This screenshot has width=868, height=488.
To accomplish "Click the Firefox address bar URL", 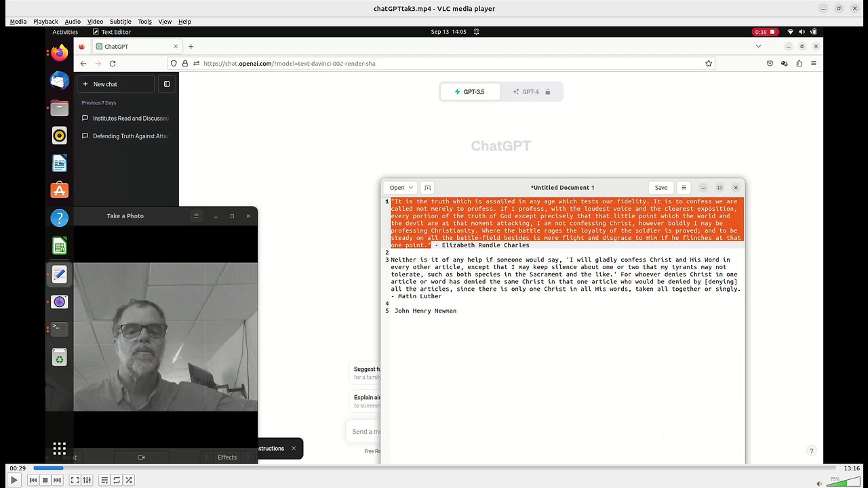I will click(290, 63).
